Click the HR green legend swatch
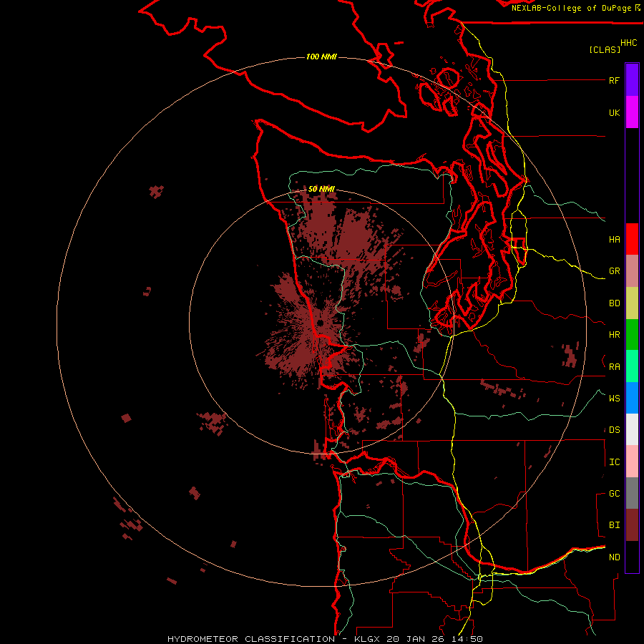Viewport: 644px width, 644px height. pyautogui.click(x=632, y=335)
